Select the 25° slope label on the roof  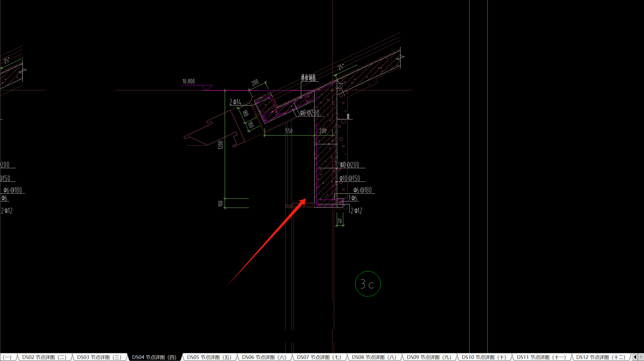pyautogui.click(x=341, y=67)
